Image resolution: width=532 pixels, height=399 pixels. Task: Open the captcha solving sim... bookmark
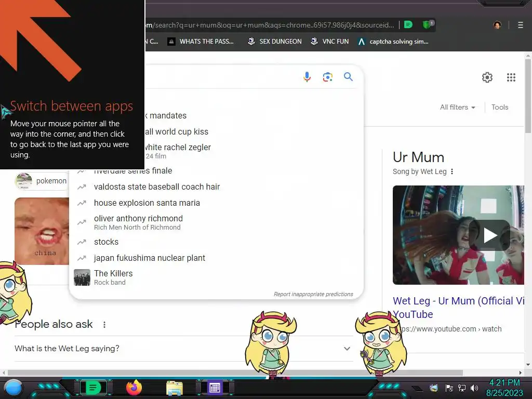pos(394,42)
